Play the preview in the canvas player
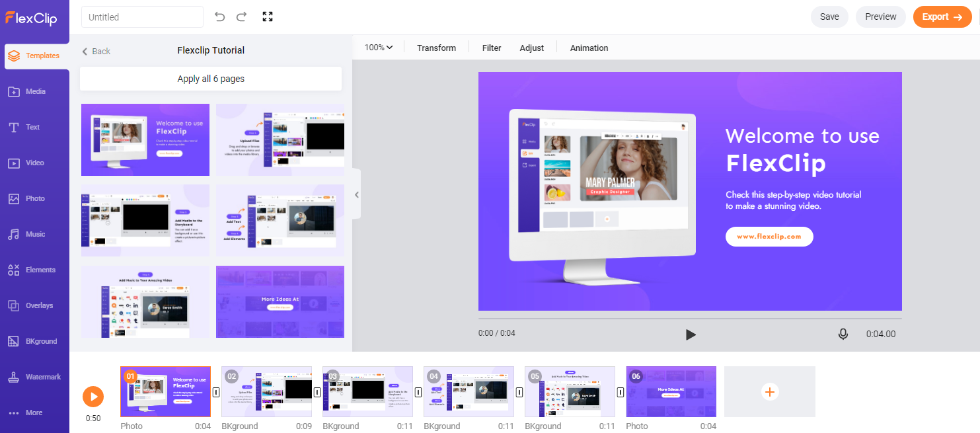 pos(691,335)
